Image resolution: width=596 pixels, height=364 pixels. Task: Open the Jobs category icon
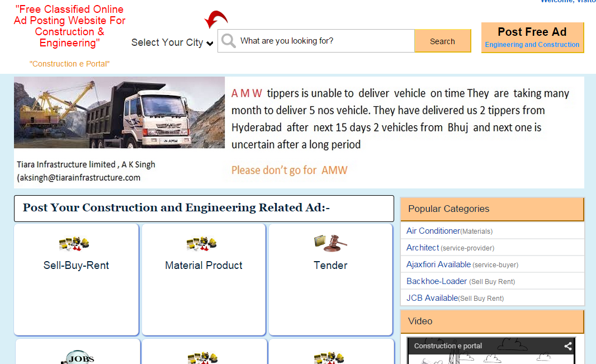(x=78, y=357)
